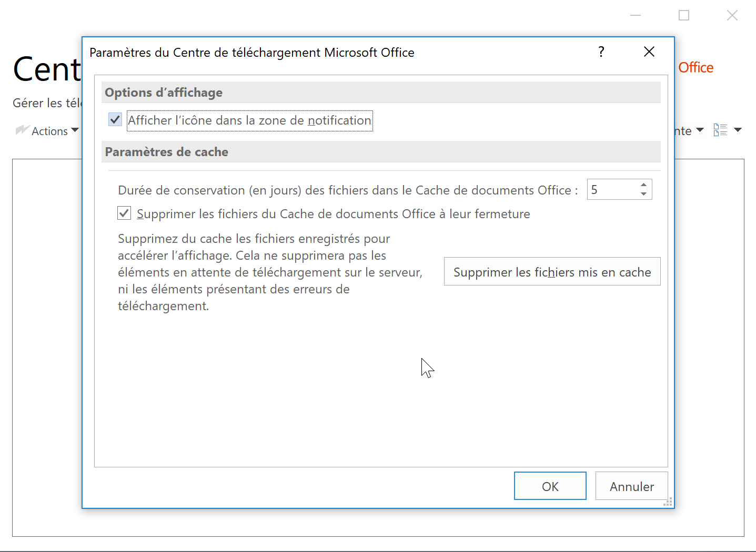Click the dialog title Paramètres du Centre de téléchargement
The image size is (756, 552).
click(x=252, y=53)
